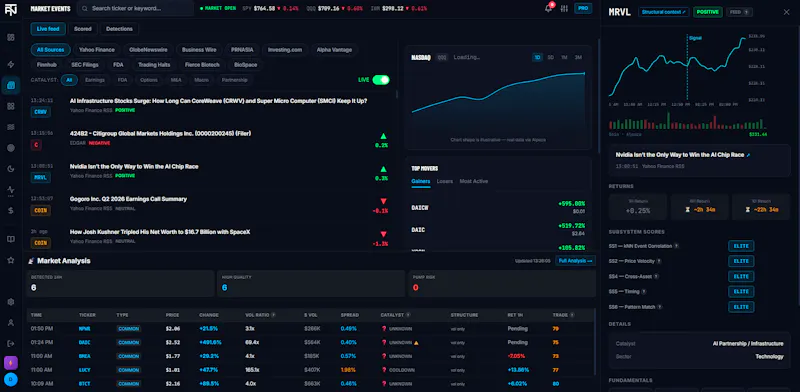
Task: Open Structural context for MRVL
Action: pos(664,12)
